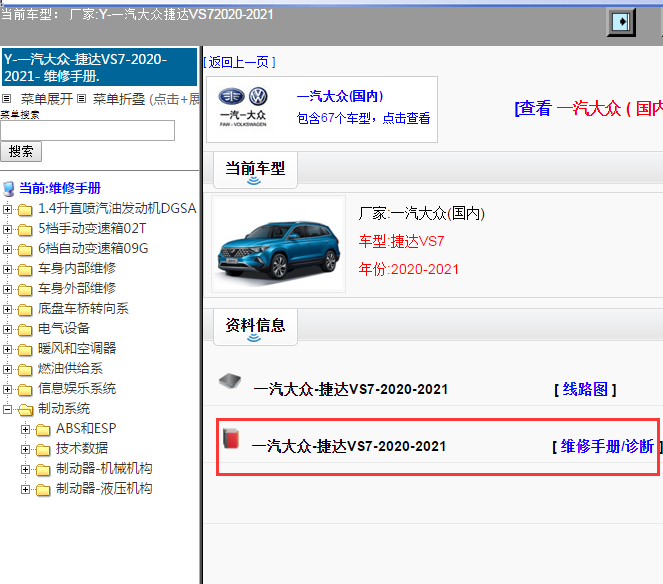Click folder icon for 底盘车桥转向系
The height and width of the screenshot is (584, 663).
click(x=25, y=310)
